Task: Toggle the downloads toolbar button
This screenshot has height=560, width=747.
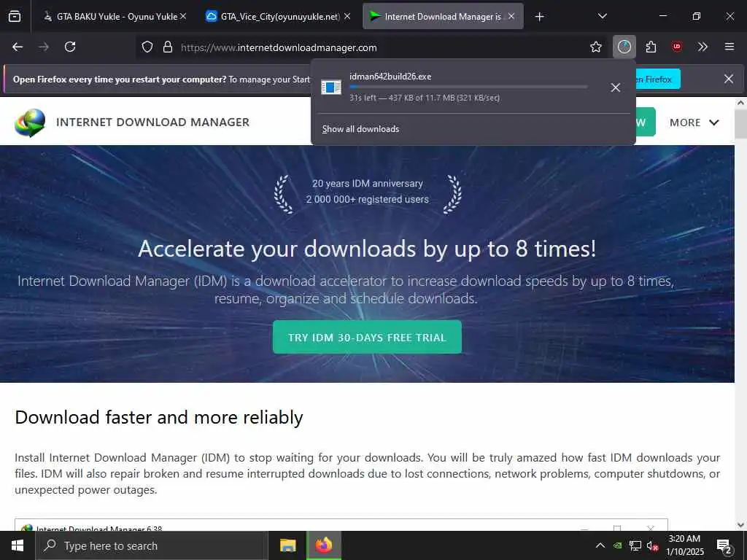Action: coord(624,47)
